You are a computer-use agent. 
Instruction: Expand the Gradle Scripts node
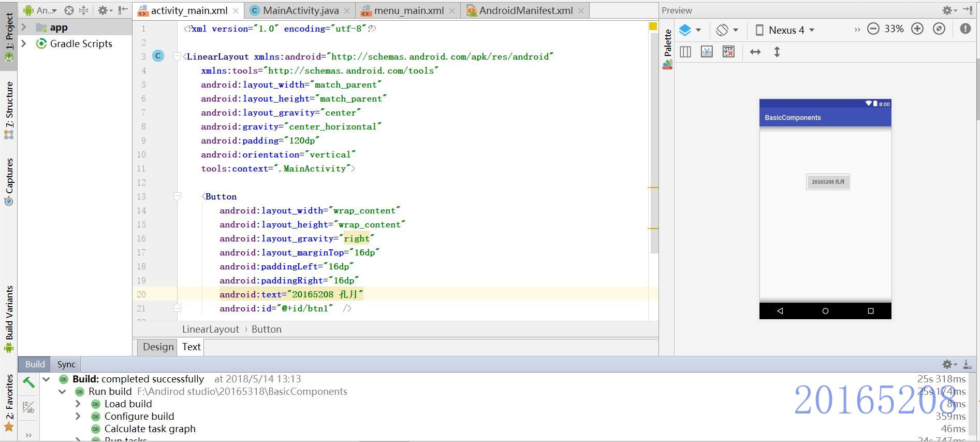pos(24,44)
